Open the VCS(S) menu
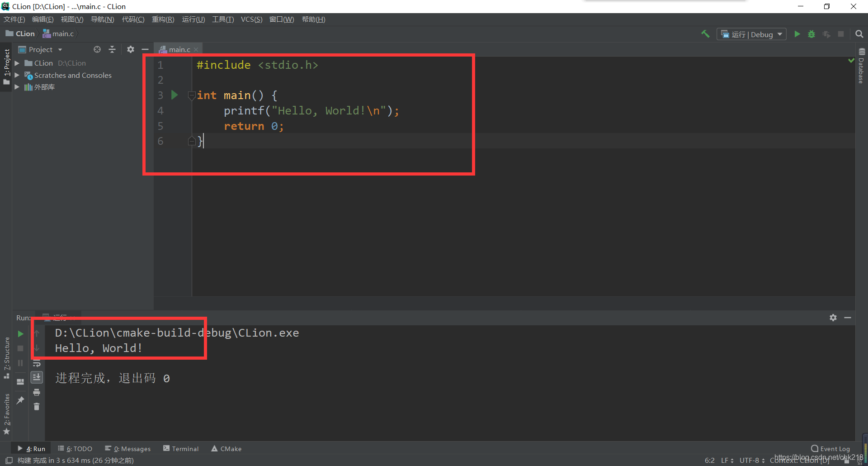Image resolution: width=868 pixels, height=466 pixels. pyautogui.click(x=251, y=19)
